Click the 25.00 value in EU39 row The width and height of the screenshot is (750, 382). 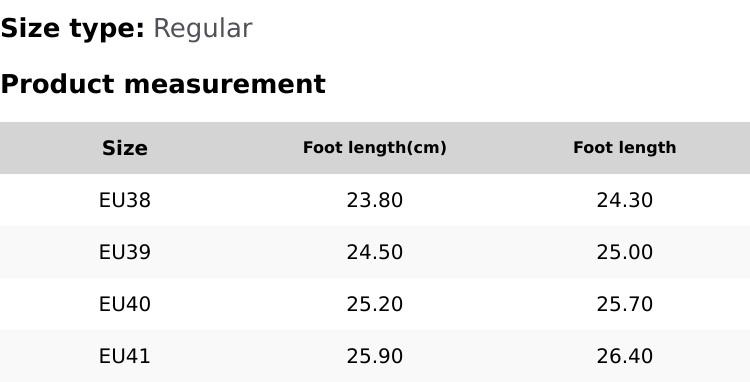coord(625,252)
